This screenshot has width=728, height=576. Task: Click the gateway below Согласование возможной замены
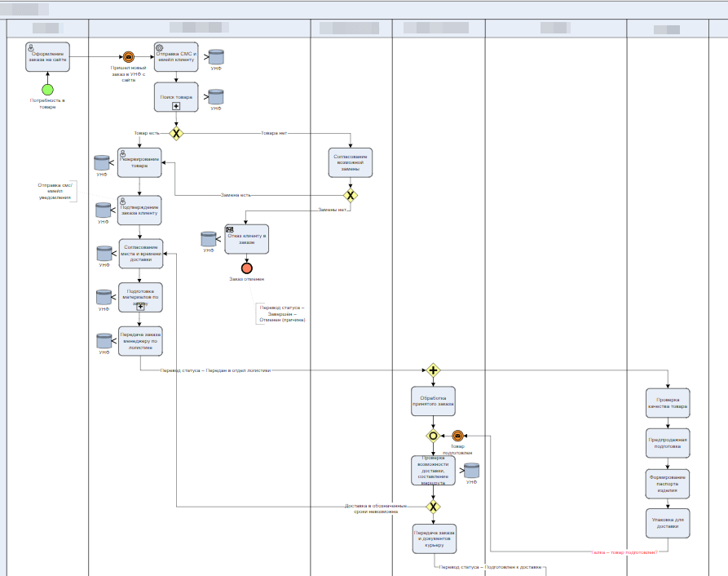[351, 195]
